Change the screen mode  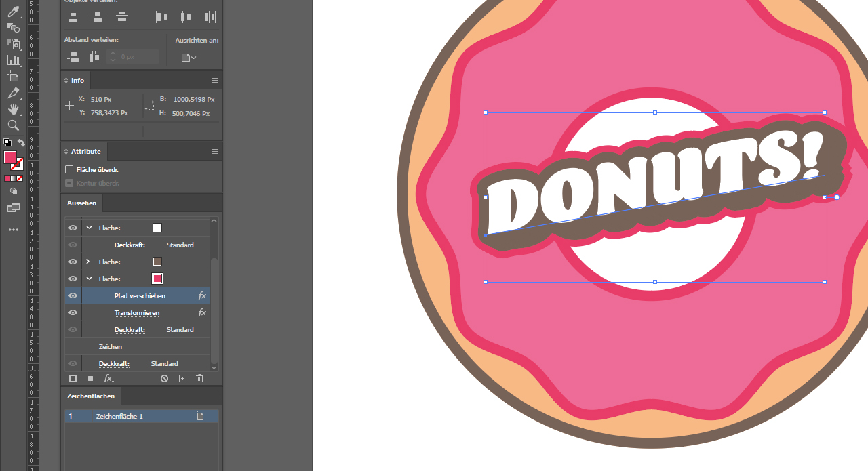[x=13, y=208]
